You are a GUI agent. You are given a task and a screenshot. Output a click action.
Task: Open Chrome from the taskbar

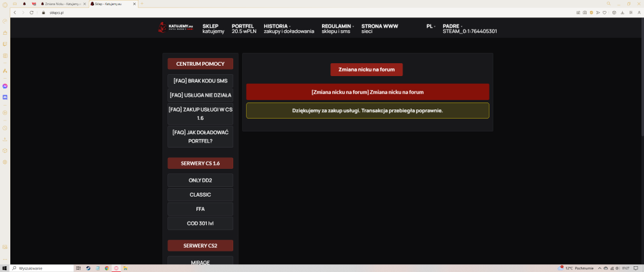click(x=107, y=268)
